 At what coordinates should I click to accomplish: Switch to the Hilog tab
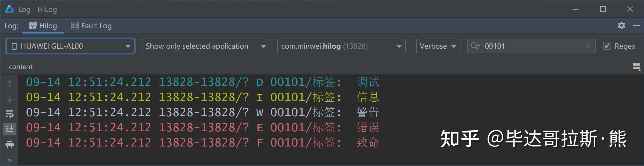coord(44,26)
